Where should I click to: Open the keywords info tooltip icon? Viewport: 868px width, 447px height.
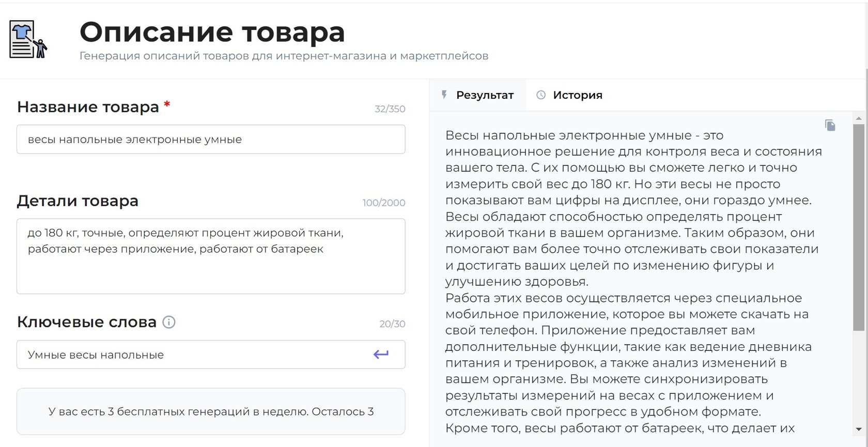coord(169,322)
